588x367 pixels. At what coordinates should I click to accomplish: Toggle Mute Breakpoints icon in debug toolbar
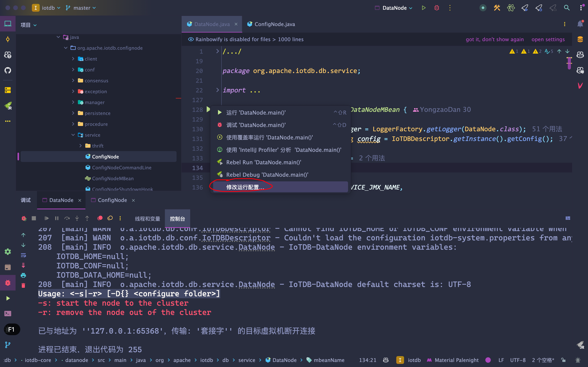pos(110,218)
